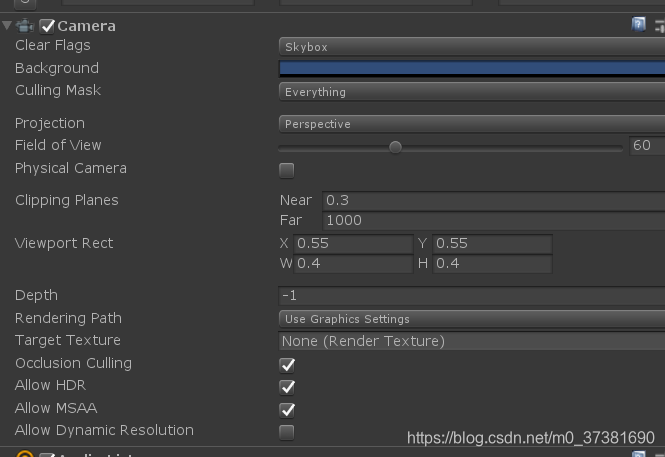Click the Allow MSAA label
The height and width of the screenshot is (457, 665).
[56, 408]
